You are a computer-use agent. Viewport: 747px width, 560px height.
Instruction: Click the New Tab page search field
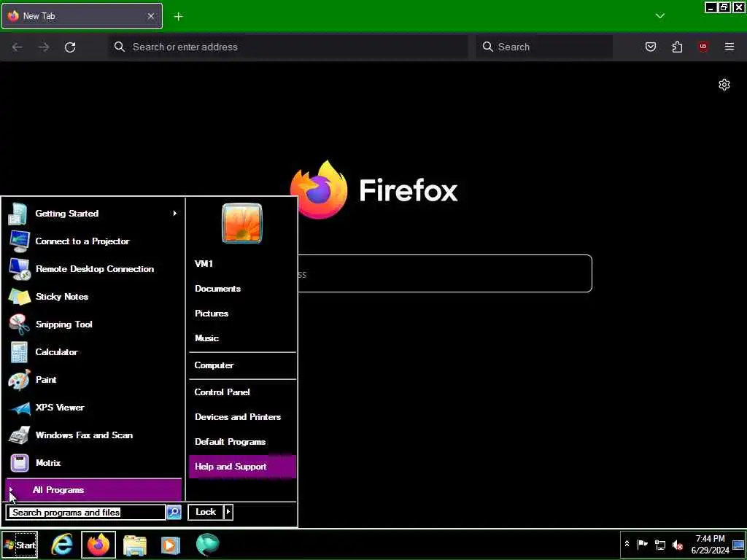click(444, 274)
